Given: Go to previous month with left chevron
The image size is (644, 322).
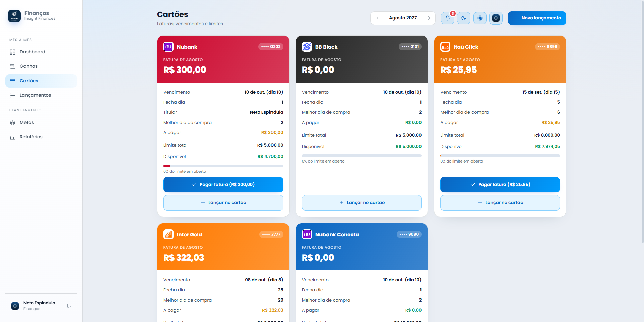Looking at the screenshot, I should (x=377, y=18).
